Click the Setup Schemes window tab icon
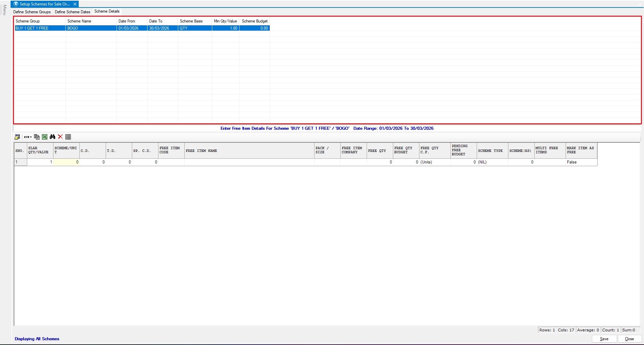This screenshot has width=644, height=345. 16,4
